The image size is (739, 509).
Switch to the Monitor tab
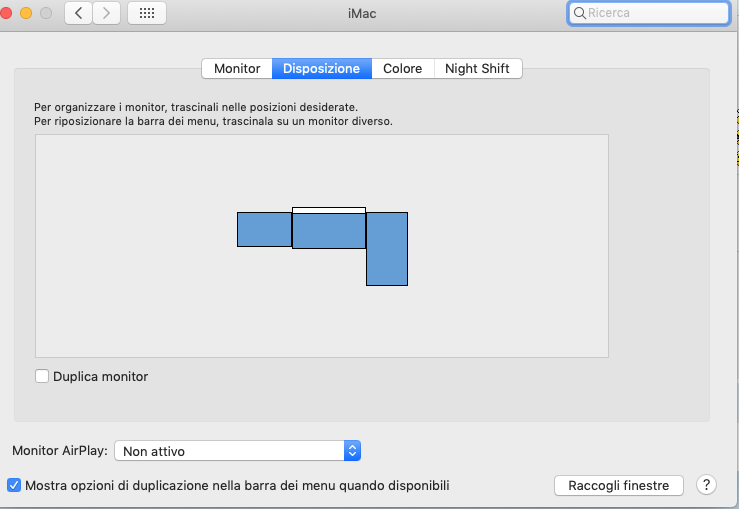tap(237, 69)
